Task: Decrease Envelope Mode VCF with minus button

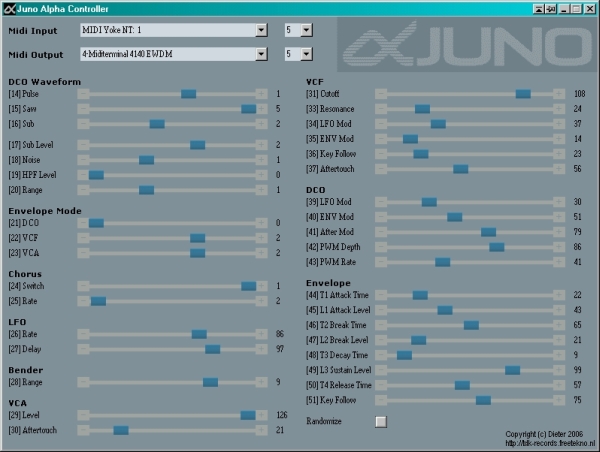Action: (x=83, y=238)
